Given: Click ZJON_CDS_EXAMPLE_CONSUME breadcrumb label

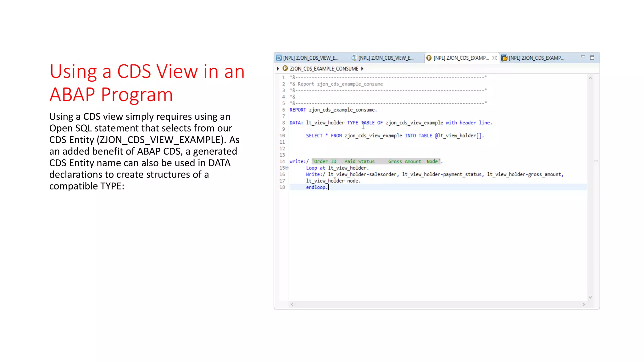Looking at the screenshot, I should [324, 69].
